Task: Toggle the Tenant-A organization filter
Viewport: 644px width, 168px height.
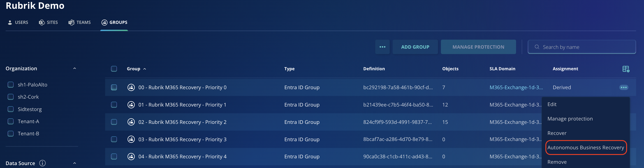Action: [11, 121]
